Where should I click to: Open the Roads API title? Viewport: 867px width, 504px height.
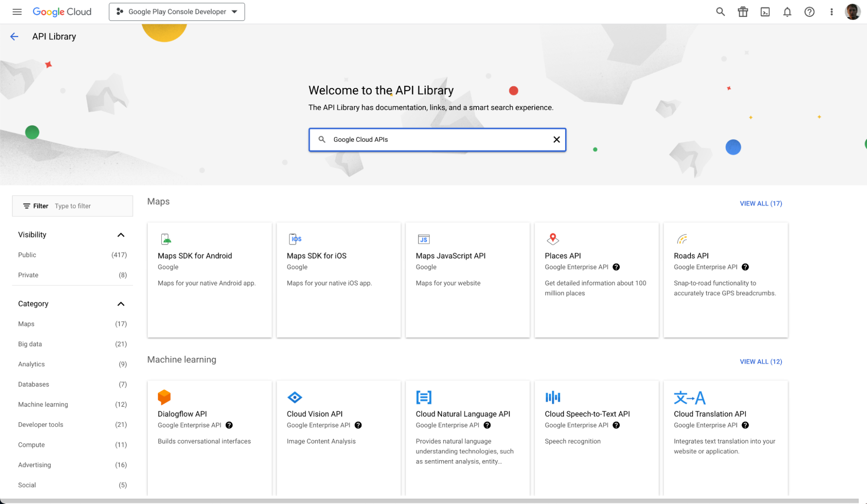691,256
